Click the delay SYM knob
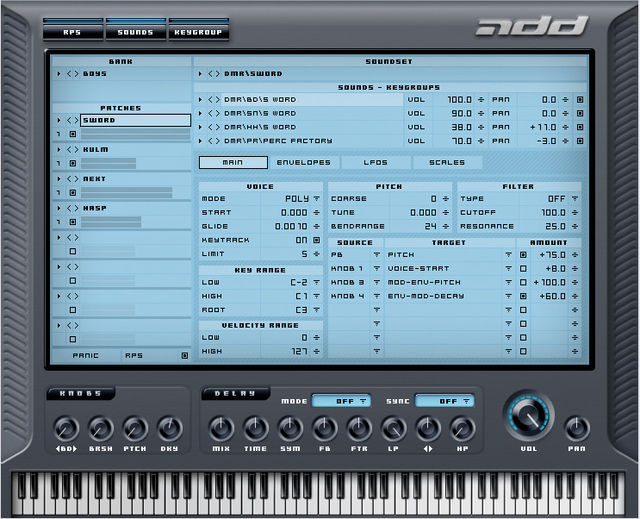 (x=290, y=429)
